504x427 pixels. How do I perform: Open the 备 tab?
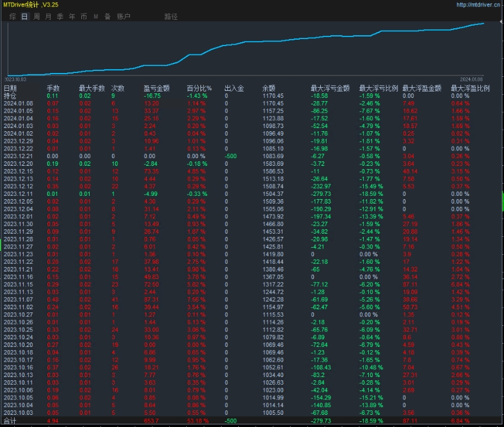[107, 17]
